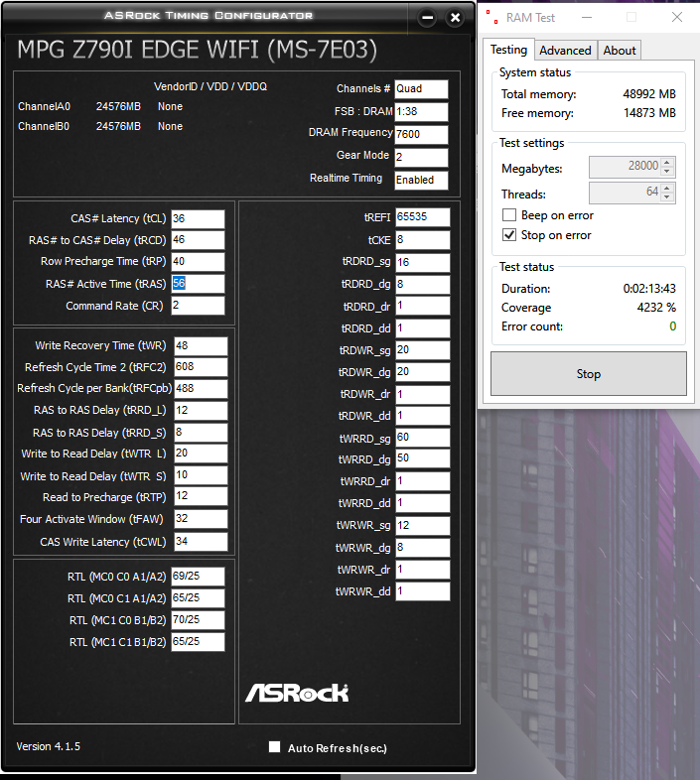Click the tRCD value field showing 46
Viewport: 700px width, 780px height.
coord(198,240)
